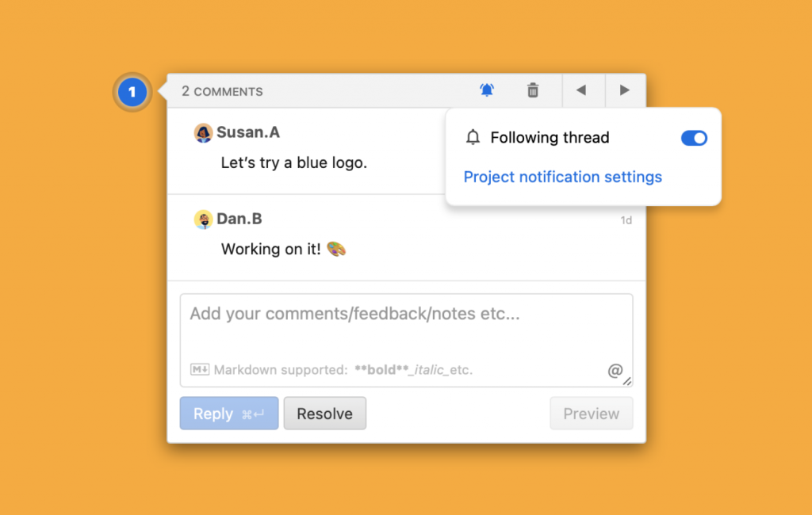Image resolution: width=812 pixels, height=515 pixels.
Task: Go to previous comment with left arrow
Action: (581, 90)
